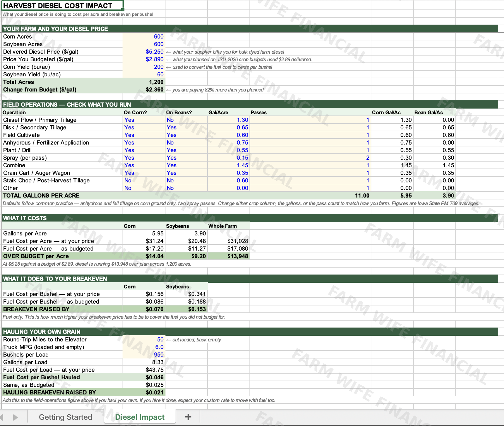Click On Corn cell for Stalk Chop row
This screenshot has height=426, width=504.
144,180
